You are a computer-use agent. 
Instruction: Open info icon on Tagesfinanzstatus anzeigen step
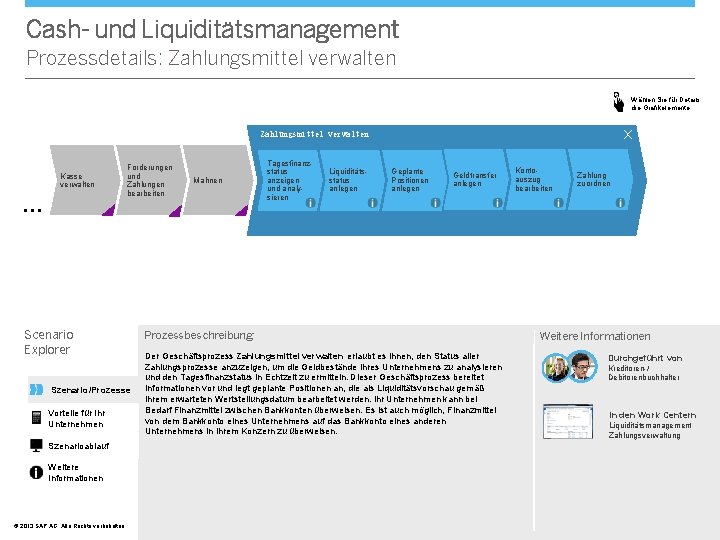310,202
